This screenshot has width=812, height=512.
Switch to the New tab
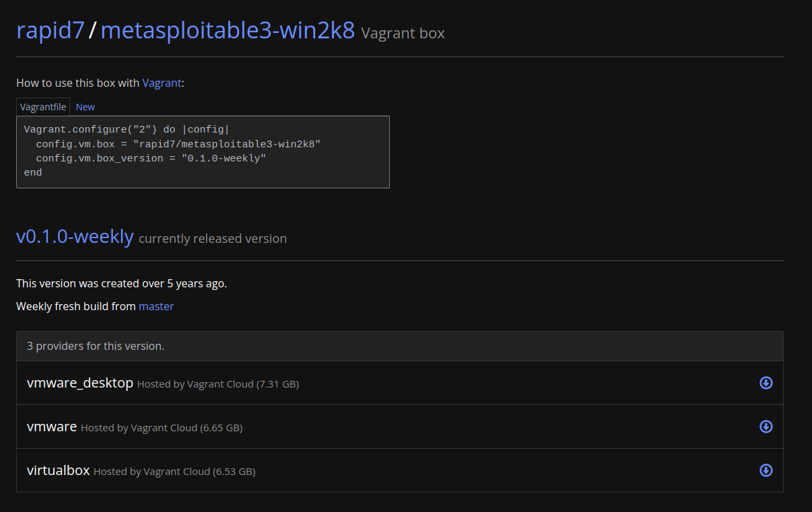point(85,106)
